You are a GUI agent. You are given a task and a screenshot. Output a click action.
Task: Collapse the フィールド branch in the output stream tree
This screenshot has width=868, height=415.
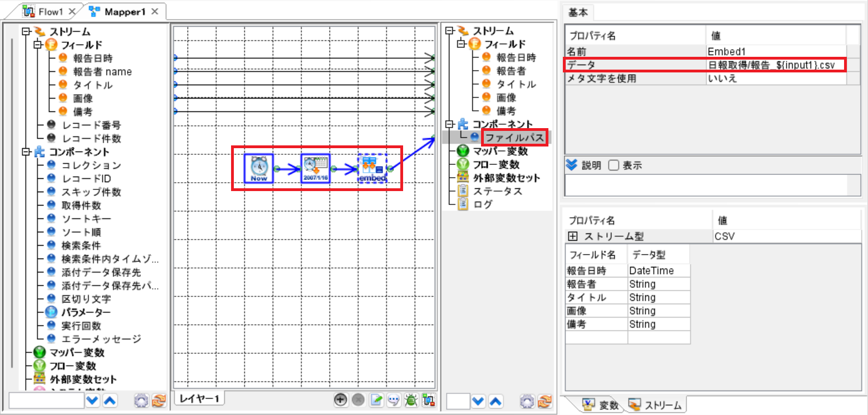(x=460, y=44)
